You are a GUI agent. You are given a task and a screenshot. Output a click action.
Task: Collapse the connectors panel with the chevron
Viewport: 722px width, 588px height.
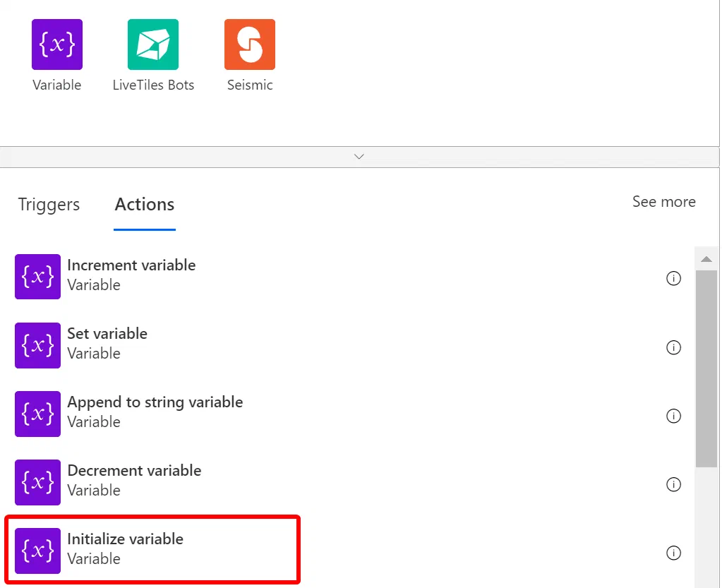pos(359,157)
